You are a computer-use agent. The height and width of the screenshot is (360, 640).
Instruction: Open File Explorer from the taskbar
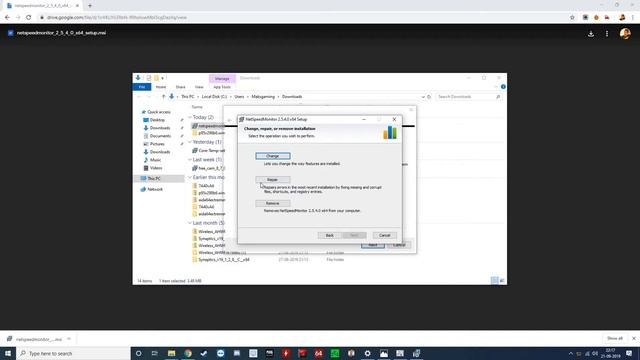pos(171,353)
